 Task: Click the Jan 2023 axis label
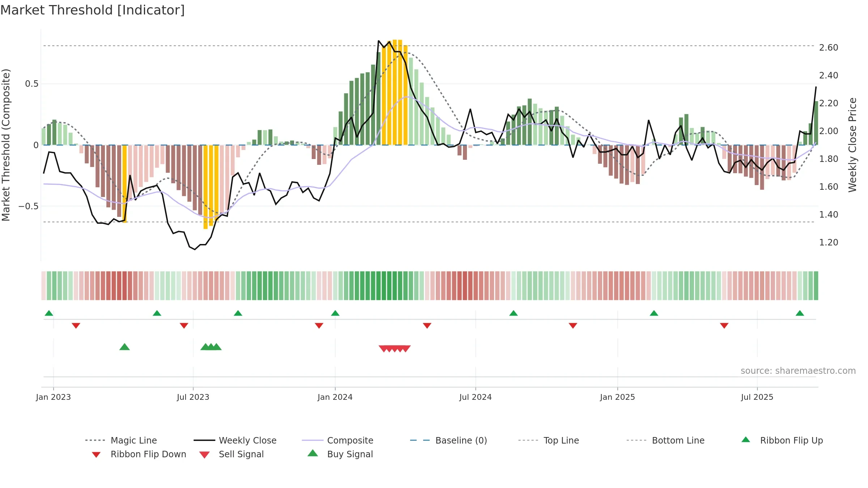pos(54,397)
